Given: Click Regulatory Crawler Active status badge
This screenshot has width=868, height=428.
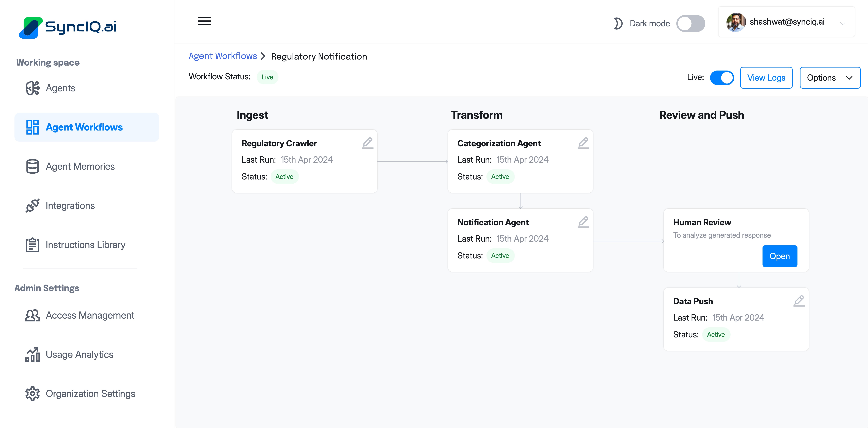Looking at the screenshot, I should coord(284,177).
